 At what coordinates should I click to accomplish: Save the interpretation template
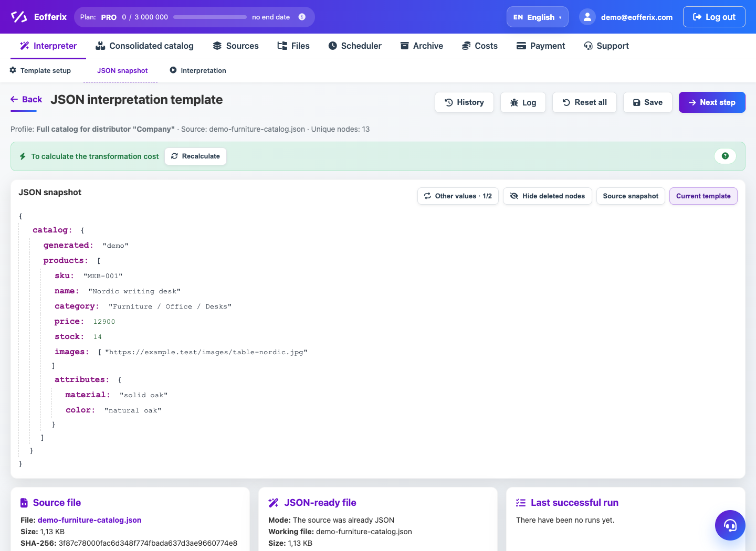click(x=647, y=102)
